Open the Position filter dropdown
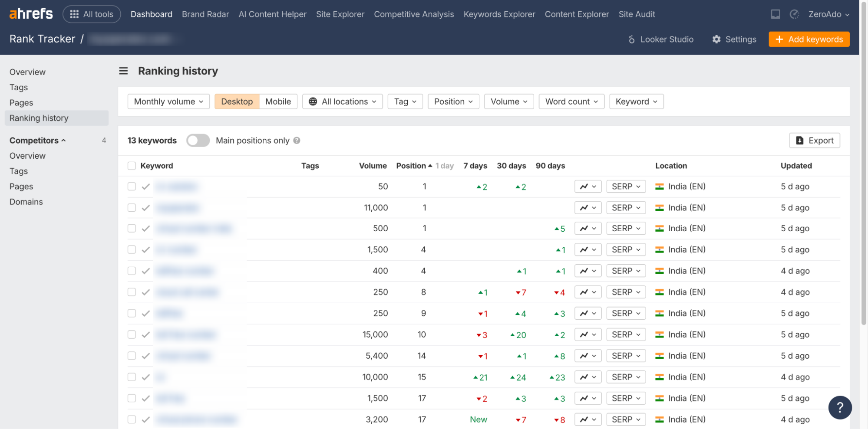This screenshot has width=868, height=429. click(x=453, y=102)
